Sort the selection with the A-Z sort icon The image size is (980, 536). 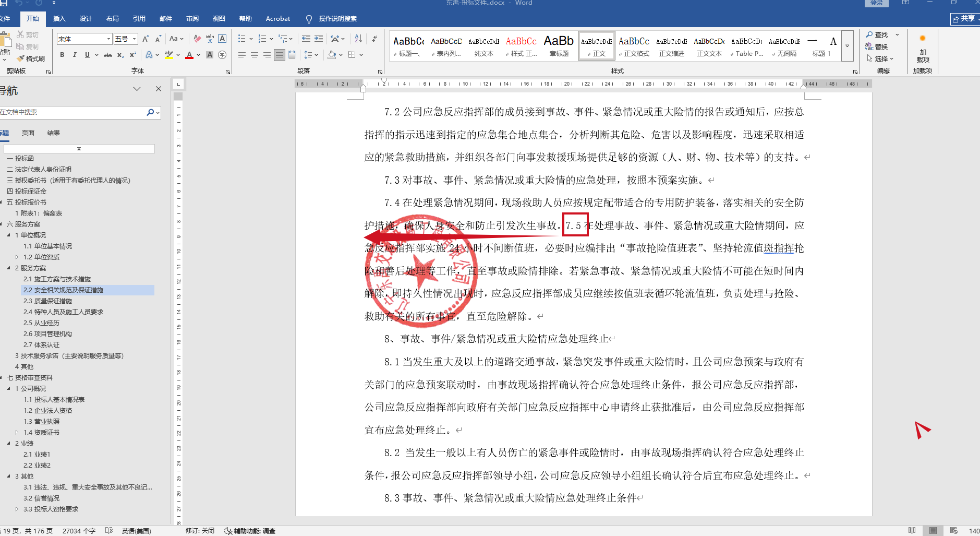[x=358, y=39]
